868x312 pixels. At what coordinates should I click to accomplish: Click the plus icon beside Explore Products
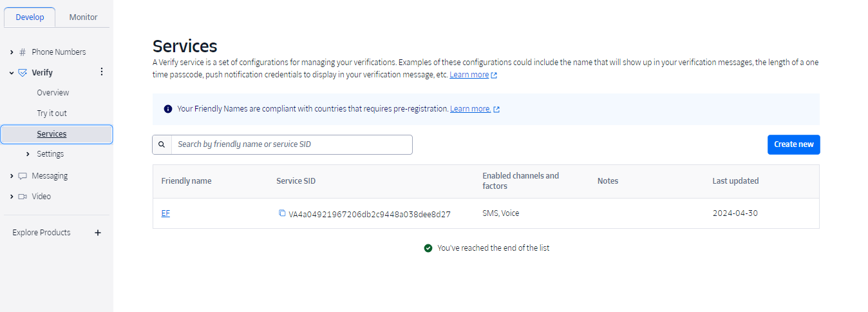click(98, 233)
